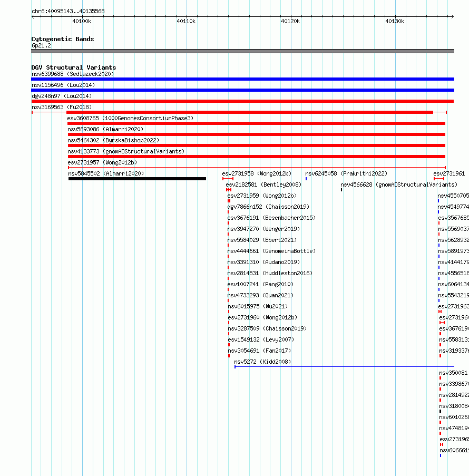The width and height of the screenshot is (469, 476).
Task: Click the 6p21.2 band label
Action: 41,45
